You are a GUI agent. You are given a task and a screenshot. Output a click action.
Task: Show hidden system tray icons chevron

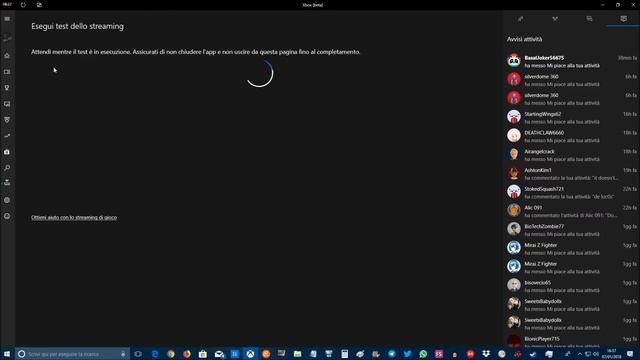[x=580, y=354]
